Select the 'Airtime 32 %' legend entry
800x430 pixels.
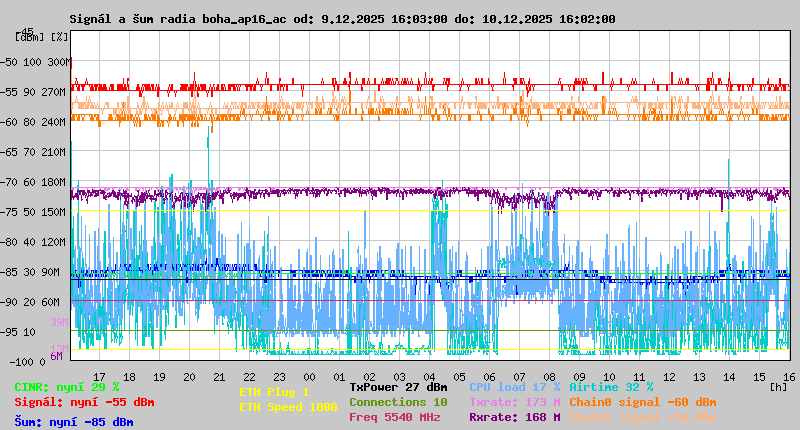click(x=611, y=386)
